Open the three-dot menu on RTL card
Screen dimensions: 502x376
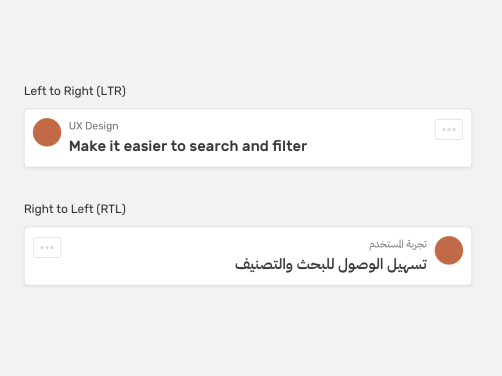point(47,247)
